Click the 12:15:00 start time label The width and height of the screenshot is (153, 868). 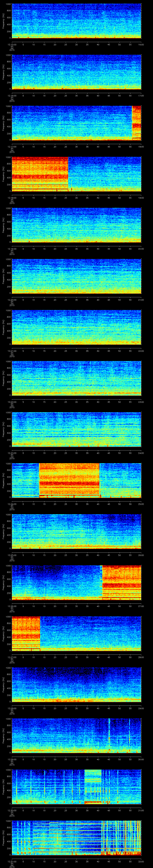12,44
